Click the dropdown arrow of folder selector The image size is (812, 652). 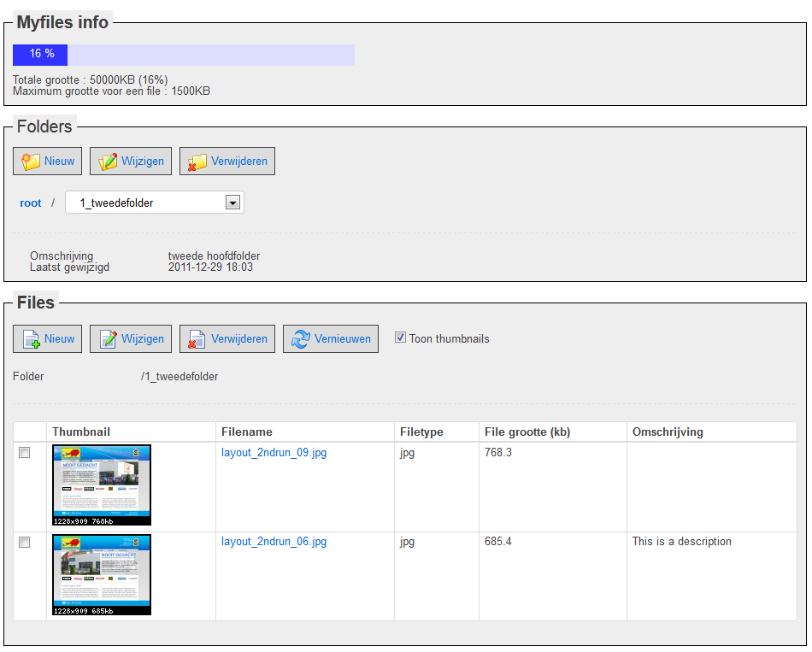tap(232, 203)
